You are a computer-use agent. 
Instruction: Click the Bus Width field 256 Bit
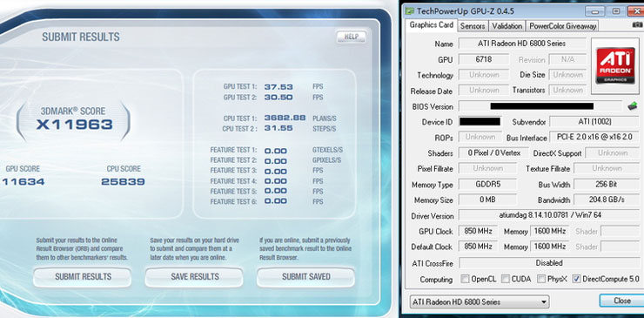(607, 185)
